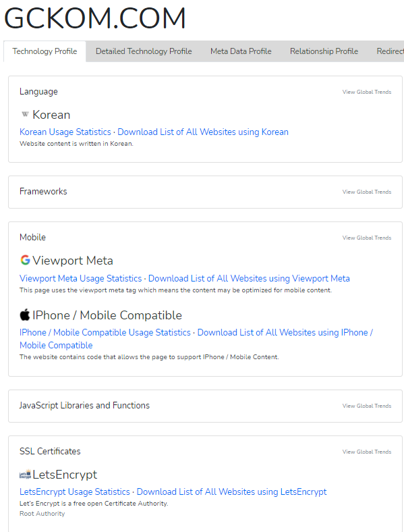The width and height of the screenshot is (404, 532).
Task: Click Download List of All Websites using Korean
Action: [203, 132]
